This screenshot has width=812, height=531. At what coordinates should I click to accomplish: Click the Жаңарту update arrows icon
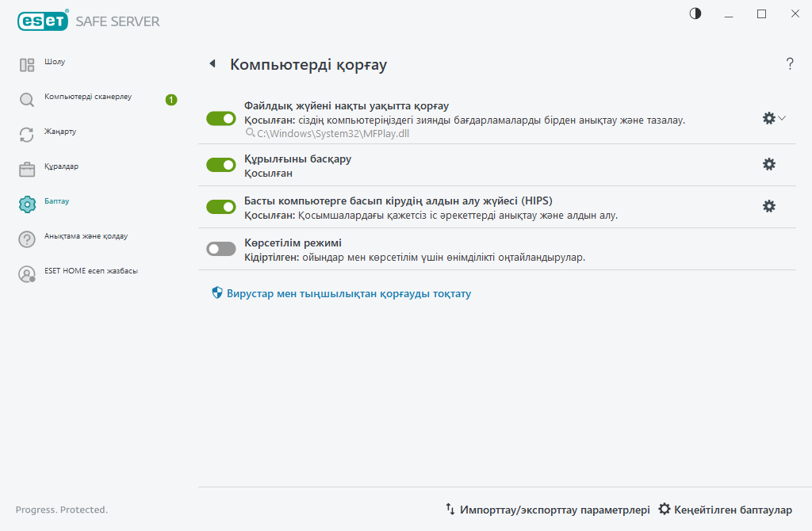(x=27, y=132)
